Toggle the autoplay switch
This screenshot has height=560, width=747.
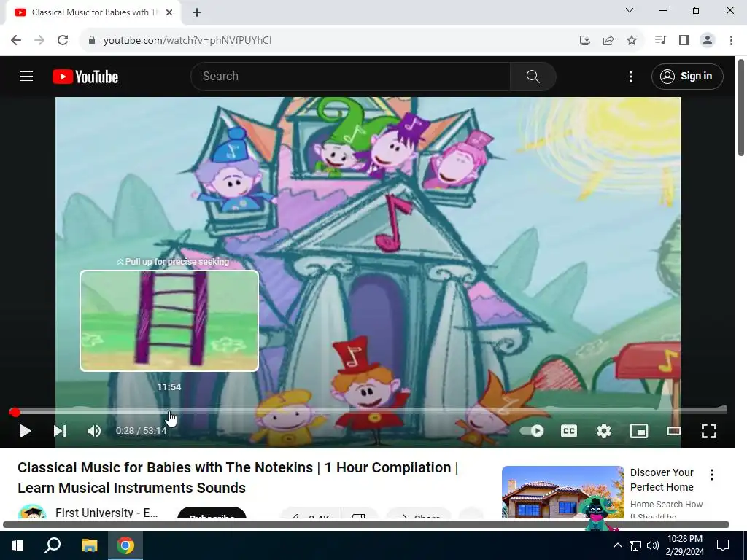tap(532, 431)
